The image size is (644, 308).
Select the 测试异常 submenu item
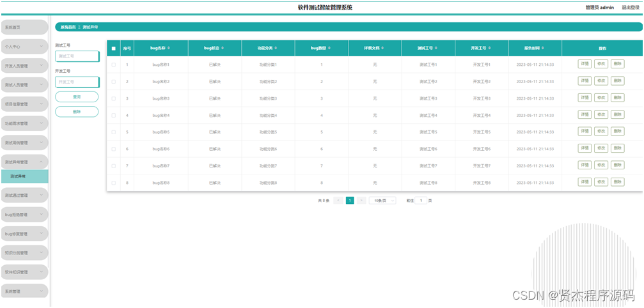click(24, 176)
